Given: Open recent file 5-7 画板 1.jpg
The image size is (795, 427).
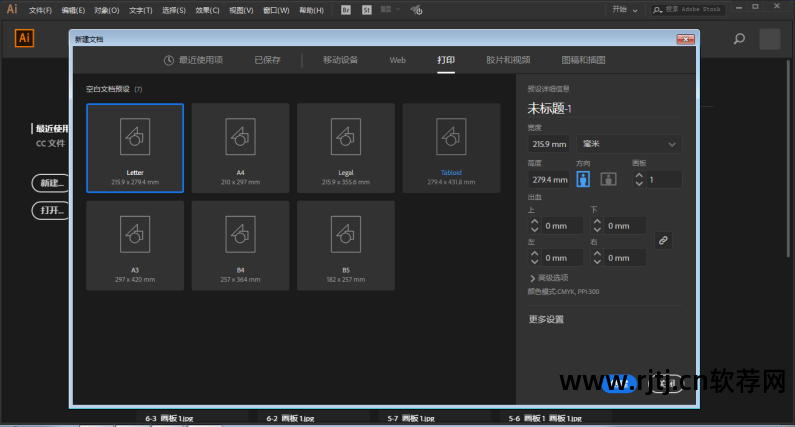Looking at the screenshot, I should 411,418.
